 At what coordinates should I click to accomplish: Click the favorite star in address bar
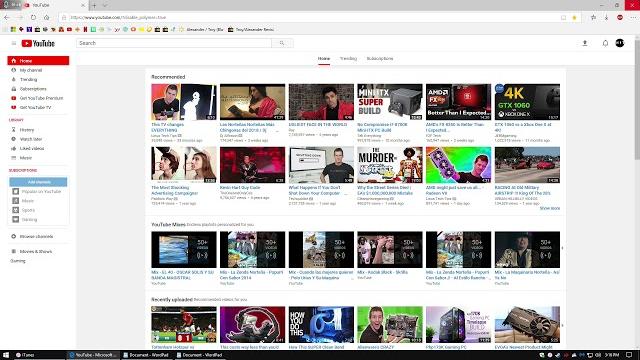pyautogui.click(x=574, y=18)
